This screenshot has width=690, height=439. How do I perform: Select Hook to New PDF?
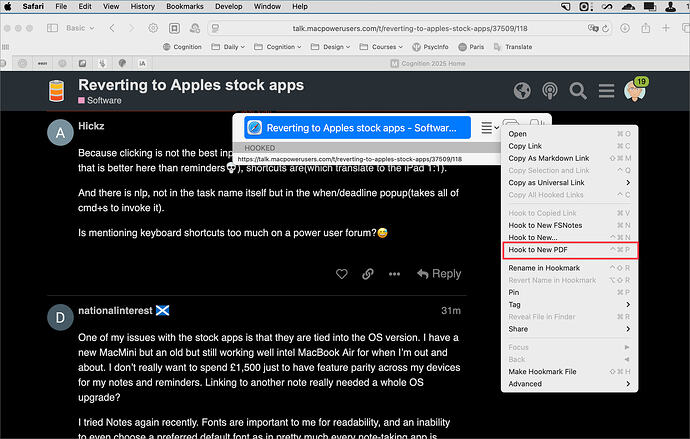(569, 250)
